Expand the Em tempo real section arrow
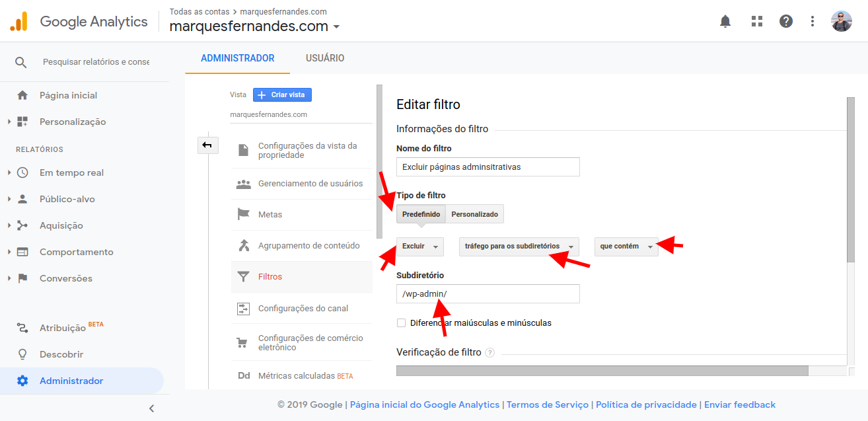This screenshot has height=421, width=868. pyautogui.click(x=9, y=172)
